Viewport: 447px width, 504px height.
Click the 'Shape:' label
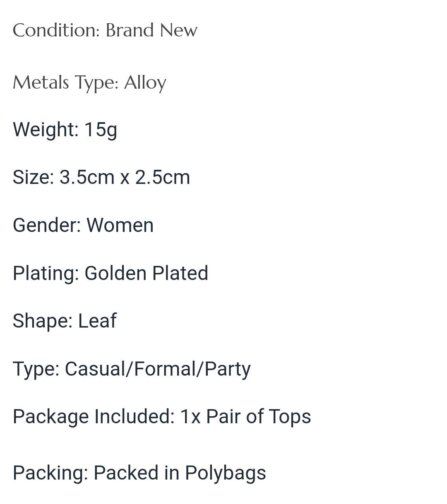point(43,321)
